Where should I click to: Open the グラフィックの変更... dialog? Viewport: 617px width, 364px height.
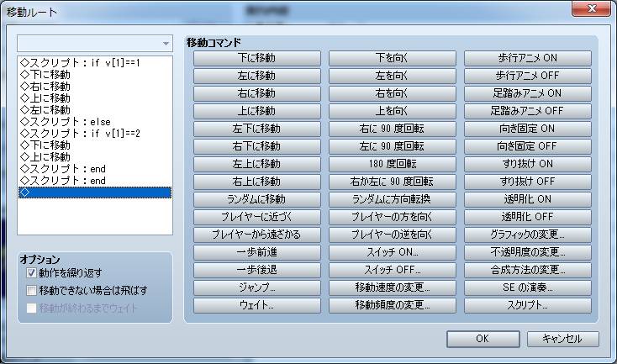tap(528, 235)
